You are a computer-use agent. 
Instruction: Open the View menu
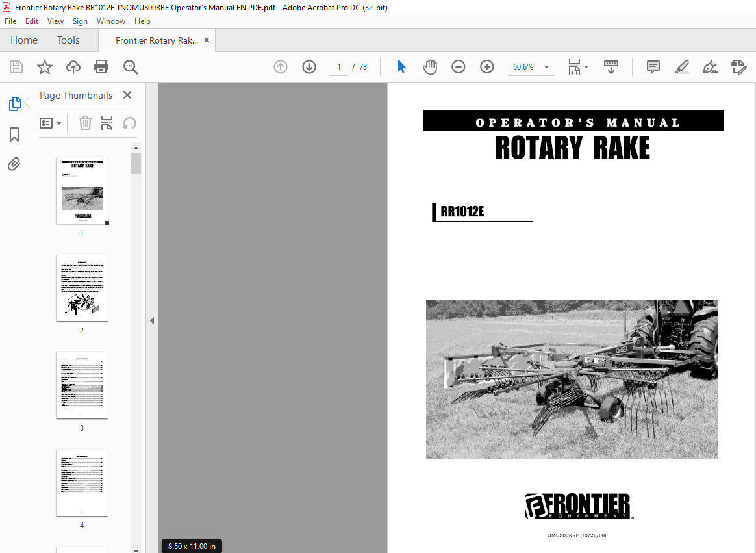[x=55, y=21]
